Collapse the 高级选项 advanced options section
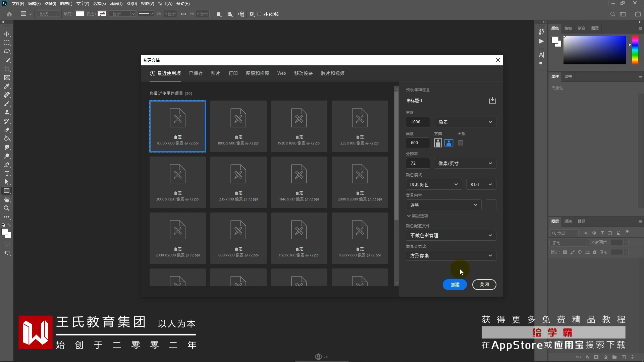Image resolution: width=644 pixels, height=362 pixels. 417,216
